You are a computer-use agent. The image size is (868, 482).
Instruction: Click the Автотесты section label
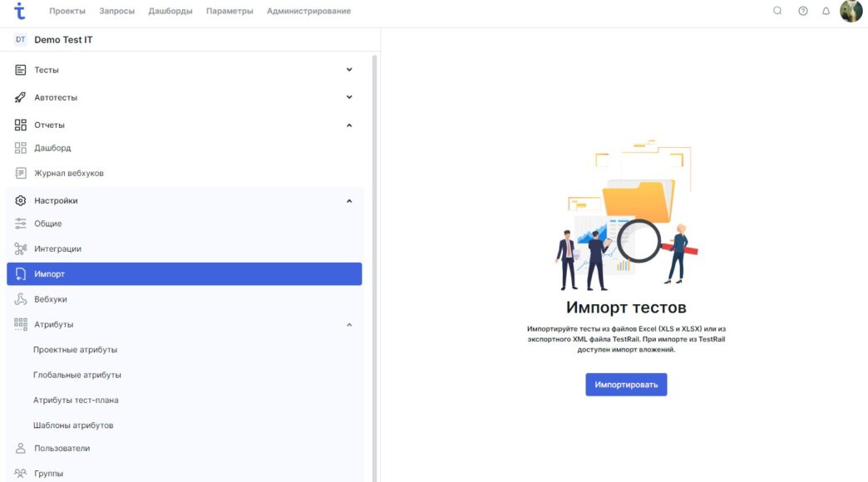56,97
